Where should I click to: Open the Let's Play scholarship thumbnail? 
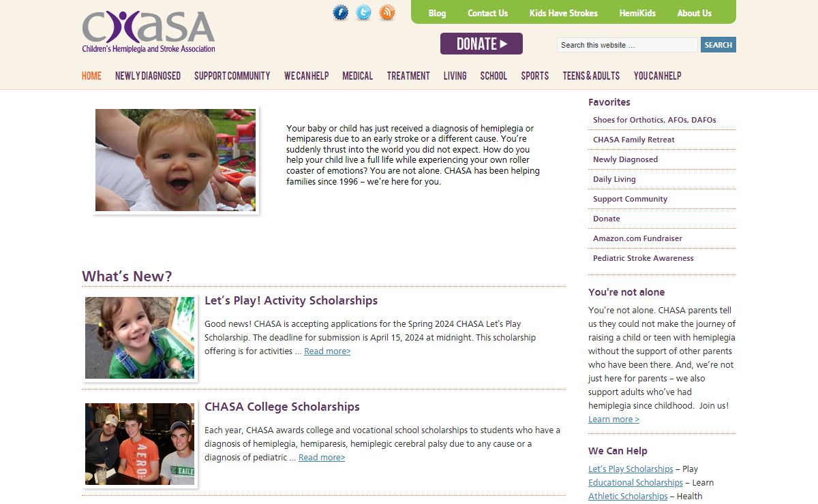coord(140,338)
